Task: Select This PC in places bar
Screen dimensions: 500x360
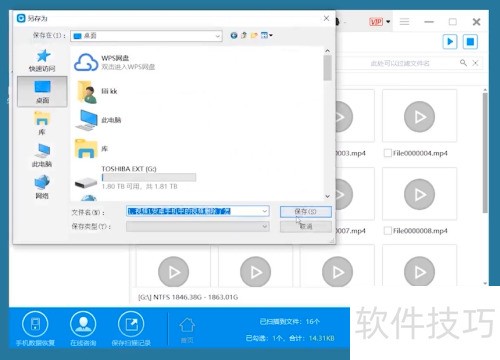Action: (42, 155)
